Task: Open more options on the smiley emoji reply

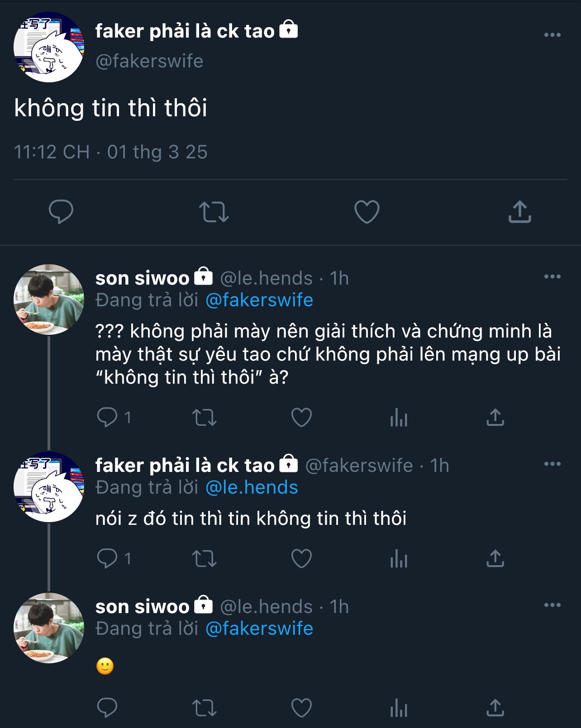Action: [x=552, y=605]
